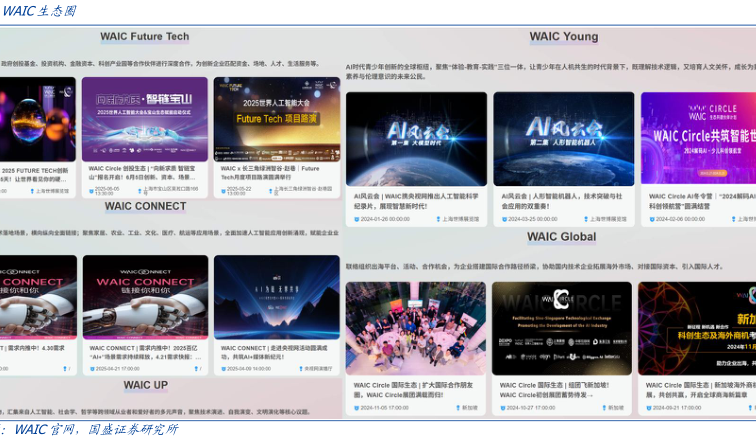Open the article WAIC x 长三角绿洲智谷·赵巷
The width and height of the screenshot is (756, 448).
click(x=270, y=173)
